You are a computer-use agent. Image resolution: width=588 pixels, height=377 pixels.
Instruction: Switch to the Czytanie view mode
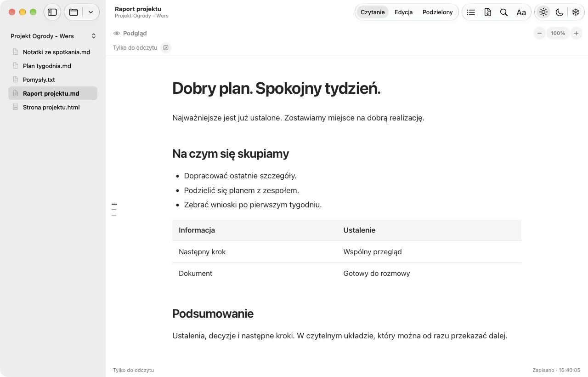click(373, 12)
